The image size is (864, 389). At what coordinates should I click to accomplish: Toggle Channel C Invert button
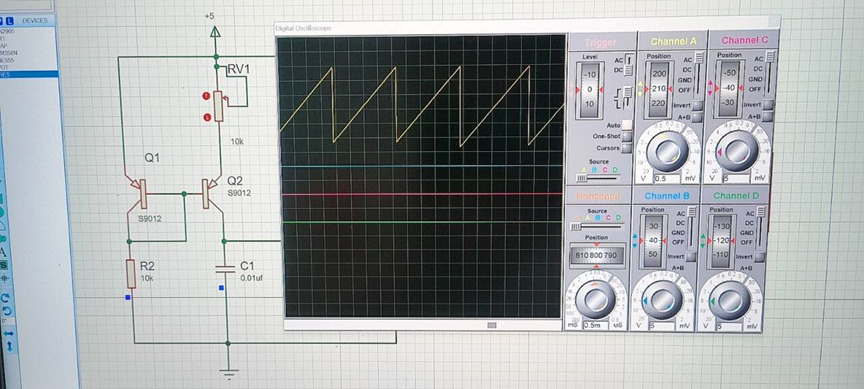(768, 105)
